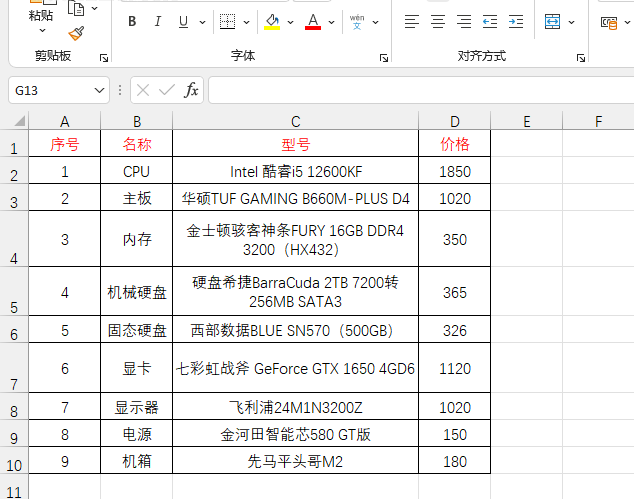The image size is (634, 499).
Task: Select header cell 价格
Action: [454, 144]
